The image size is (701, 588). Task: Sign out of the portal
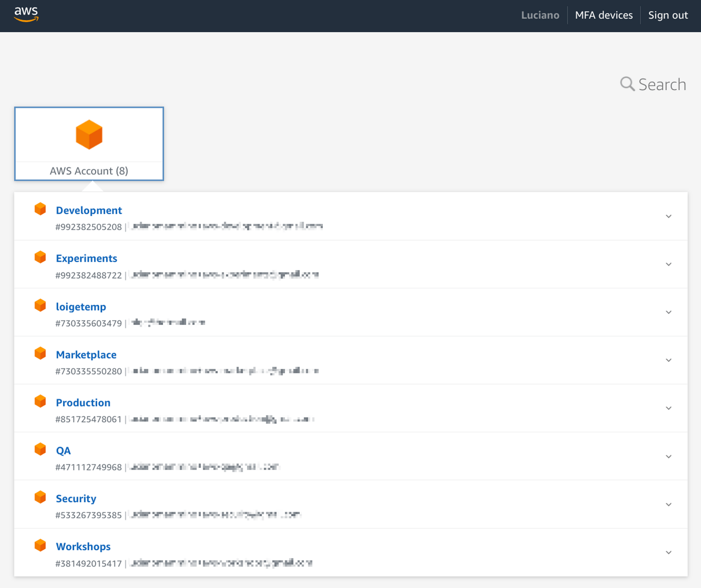(668, 15)
